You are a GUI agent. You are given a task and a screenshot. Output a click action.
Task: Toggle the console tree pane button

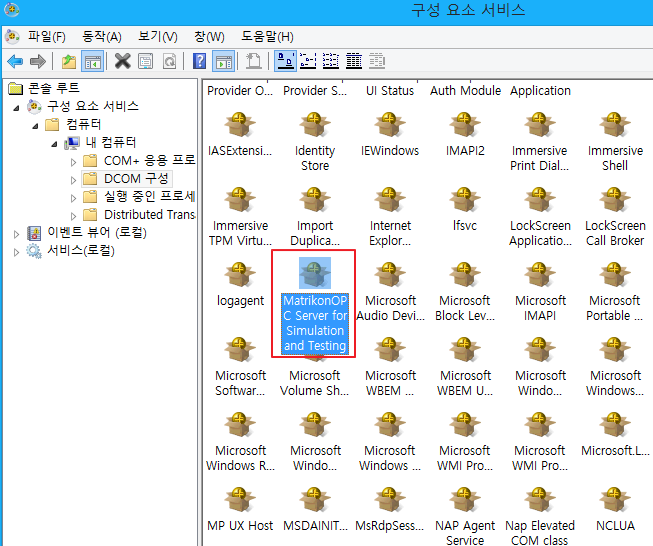pyautogui.click(x=92, y=62)
